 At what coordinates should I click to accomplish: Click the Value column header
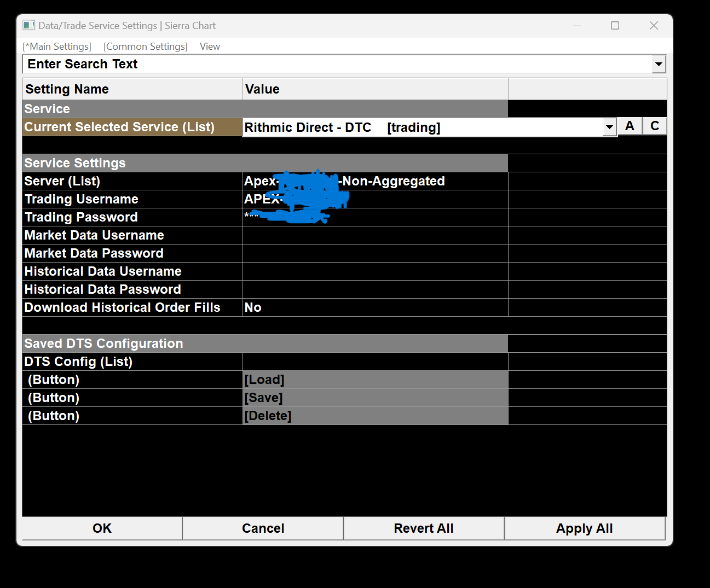pyautogui.click(x=376, y=89)
